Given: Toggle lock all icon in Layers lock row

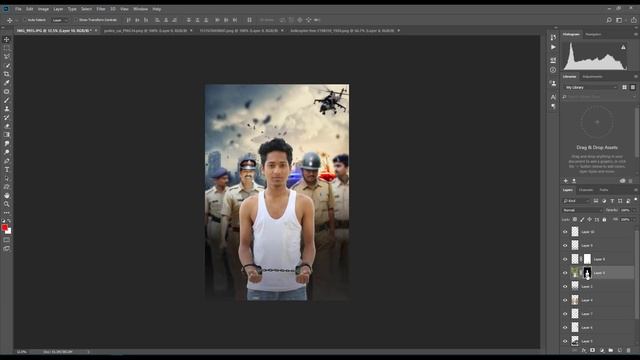Looking at the screenshot, I should 604,220.
